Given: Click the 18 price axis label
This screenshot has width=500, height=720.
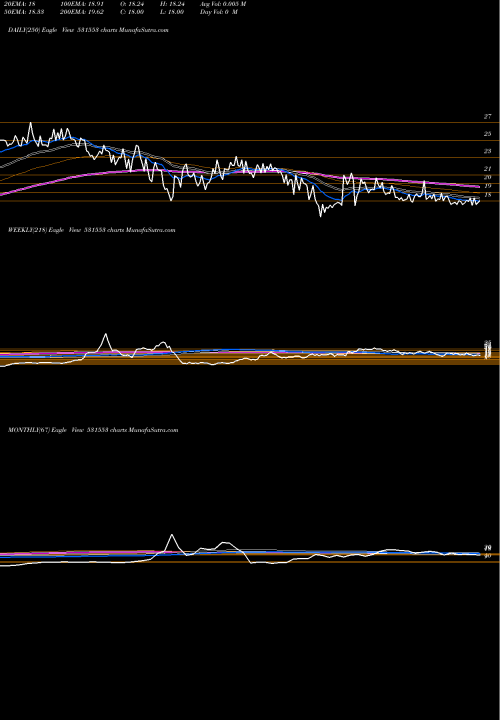Looking at the screenshot, I should (x=487, y=195).
